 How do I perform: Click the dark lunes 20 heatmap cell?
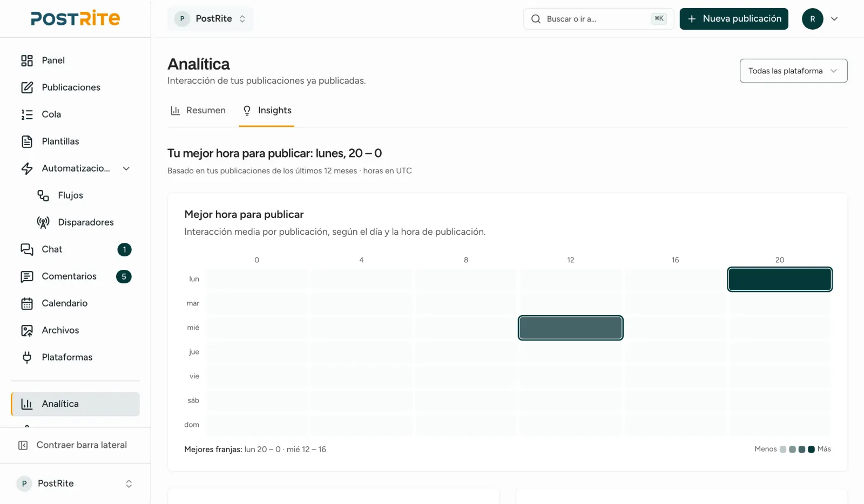tap(780, 280)
